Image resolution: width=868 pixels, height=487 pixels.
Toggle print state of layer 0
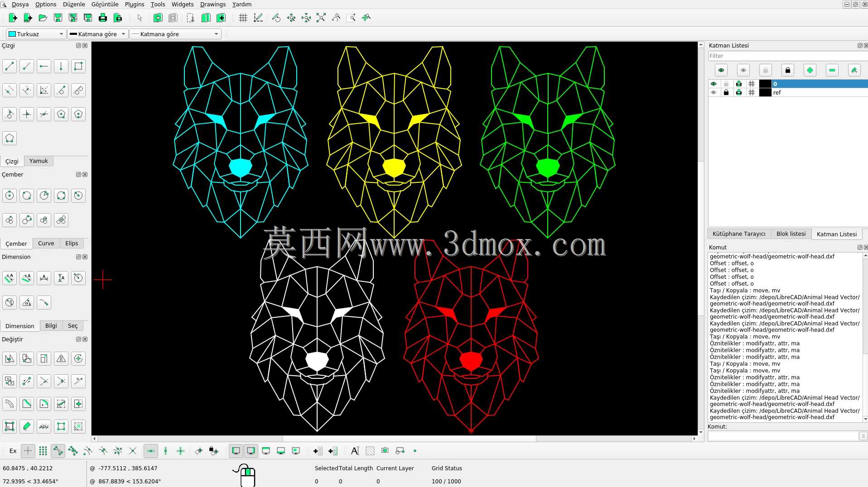tap(739, 84)
